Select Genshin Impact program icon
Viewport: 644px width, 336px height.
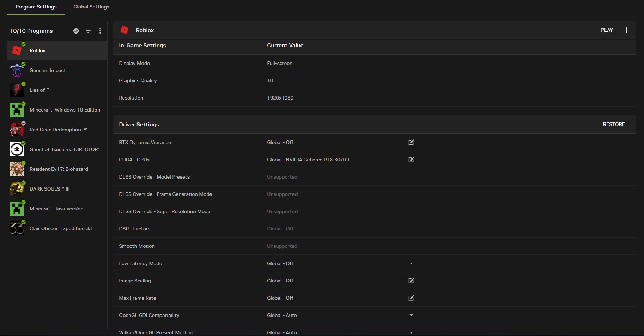point(17,71)
